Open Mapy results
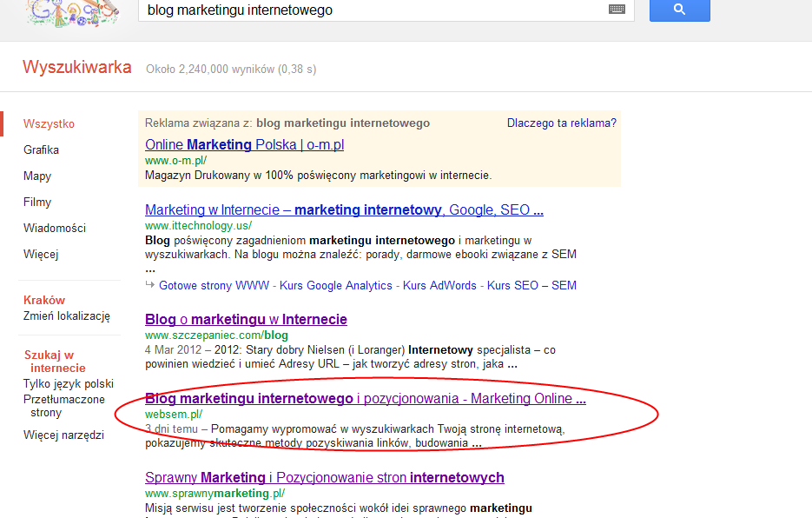Viewport: 812px width, 518px height. tap(37, 176)
